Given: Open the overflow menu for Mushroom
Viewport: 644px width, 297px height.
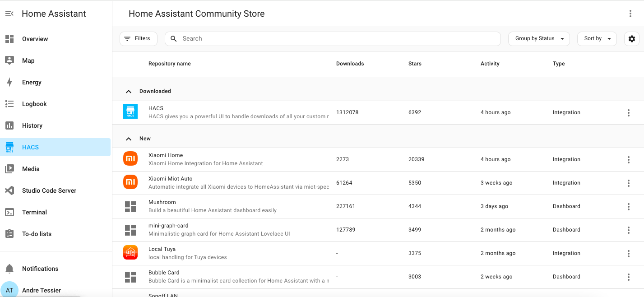Looking at the screenshot, I should [628, 207].
